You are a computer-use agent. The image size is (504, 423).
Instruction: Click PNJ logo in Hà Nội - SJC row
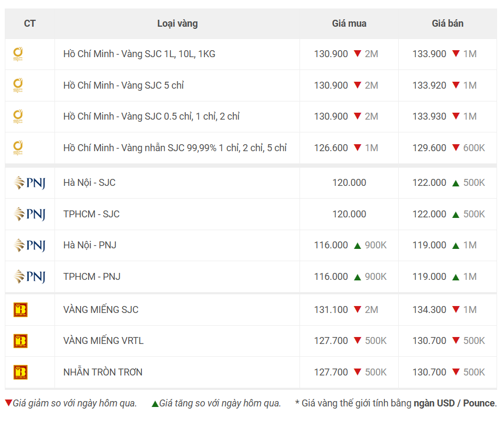tap(29, 183)
